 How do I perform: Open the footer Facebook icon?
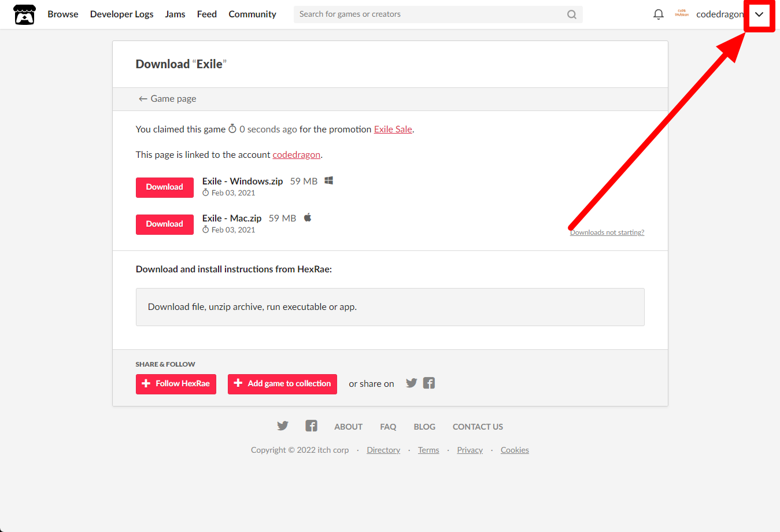pyautogui.click(x=311, y=426)
